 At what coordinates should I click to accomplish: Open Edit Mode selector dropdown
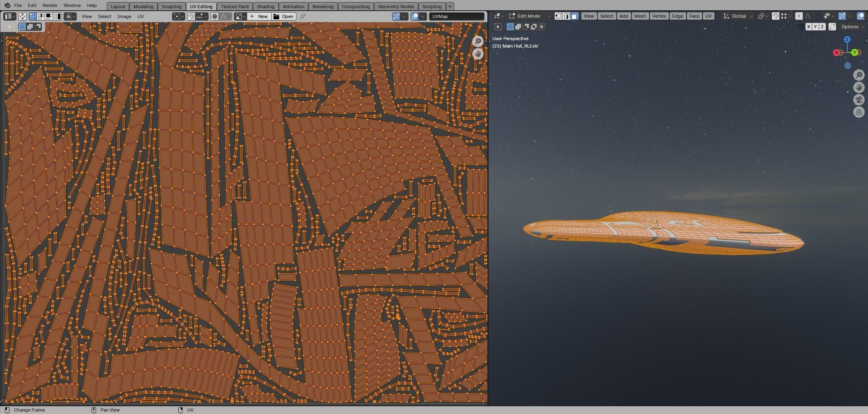click(529, 16)
